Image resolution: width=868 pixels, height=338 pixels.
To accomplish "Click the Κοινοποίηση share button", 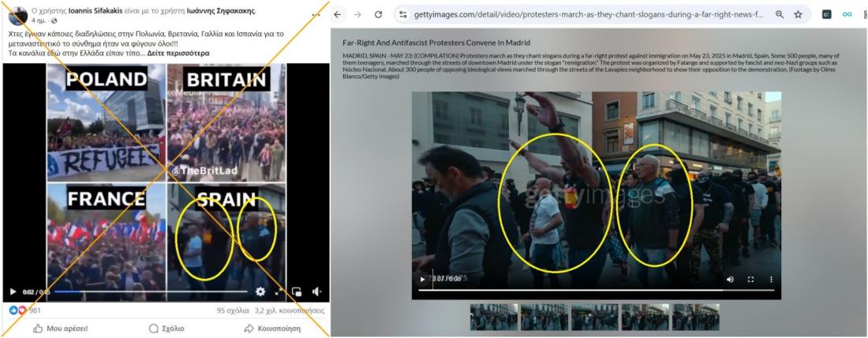I will click(x=272, y=329).
